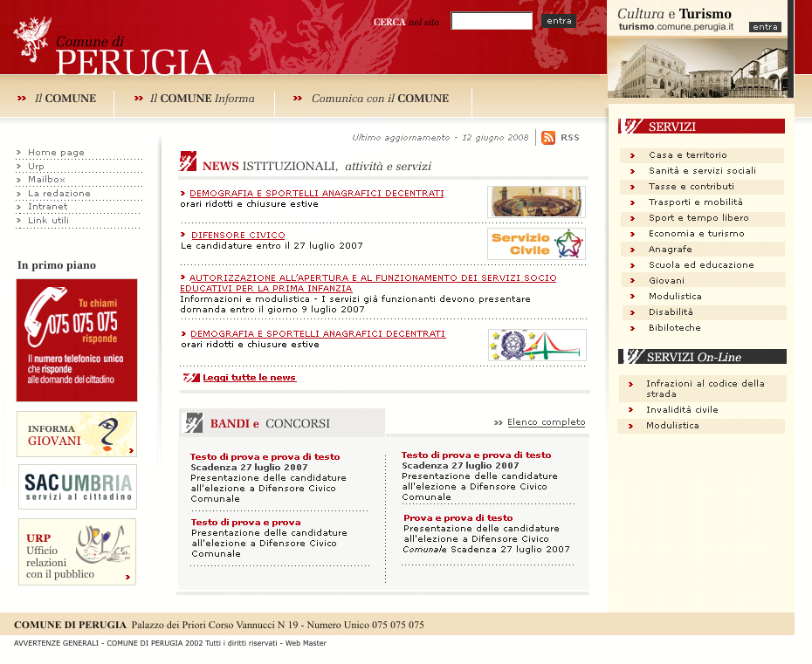
Task: Open 'Infrazioni al codice della strada' online service
Action: coord(705,388)
